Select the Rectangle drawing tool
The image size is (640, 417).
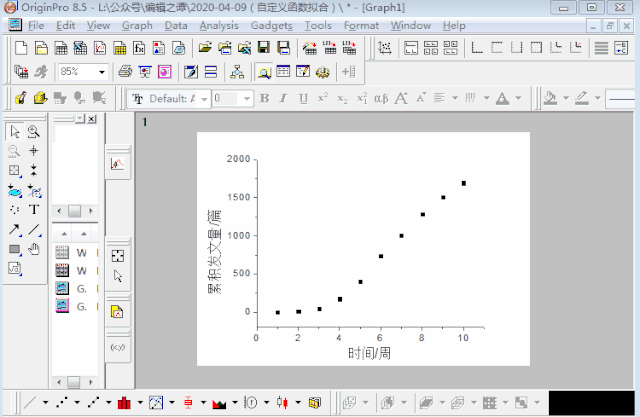pos(14,249)
